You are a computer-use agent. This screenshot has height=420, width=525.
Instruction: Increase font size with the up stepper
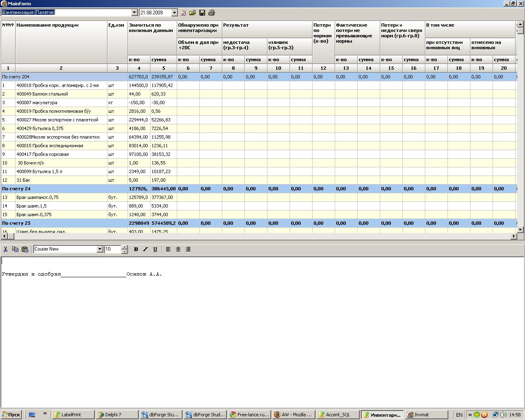point(124,247)
